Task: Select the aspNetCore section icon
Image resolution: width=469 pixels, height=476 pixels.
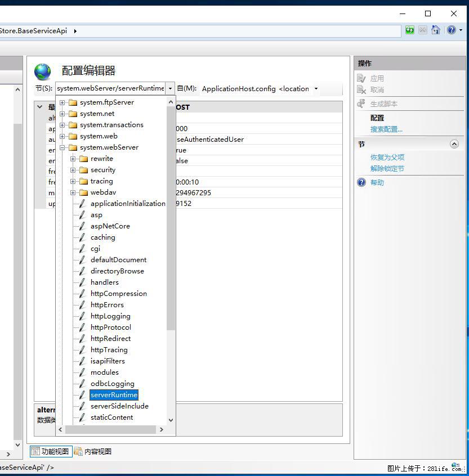Action: pos(82,226)
